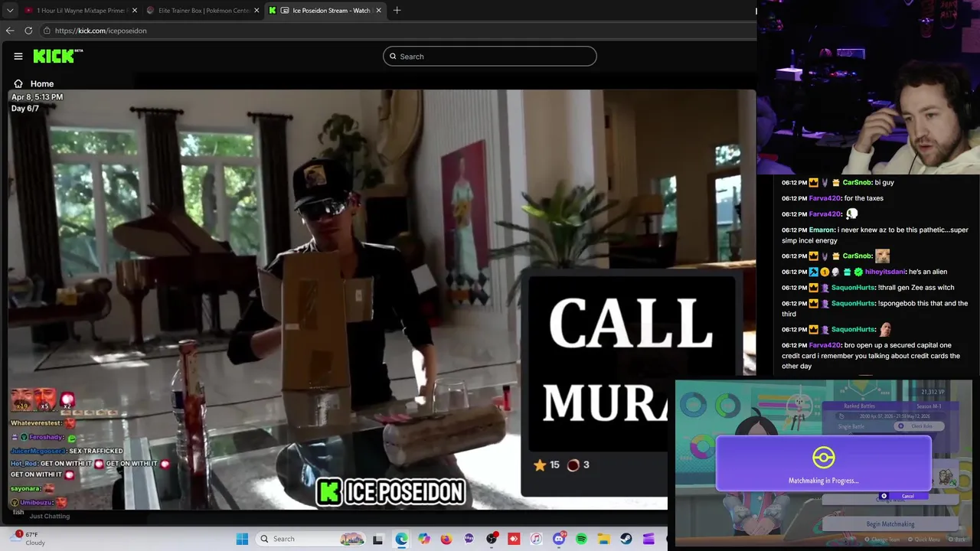The image size is (980, 551).
Task: Close the Ice Poseidon Stream tab
Action: pos(378,11)
